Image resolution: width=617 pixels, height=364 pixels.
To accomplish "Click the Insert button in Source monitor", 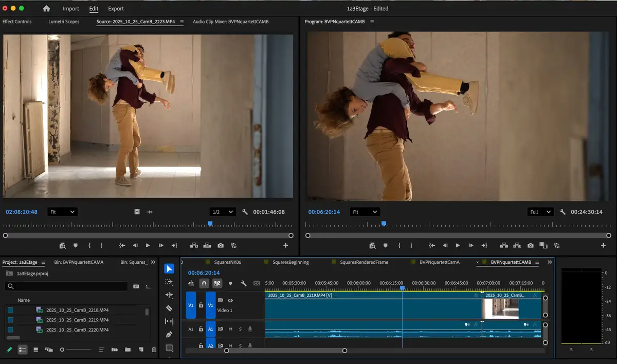I will click(194, 246).
